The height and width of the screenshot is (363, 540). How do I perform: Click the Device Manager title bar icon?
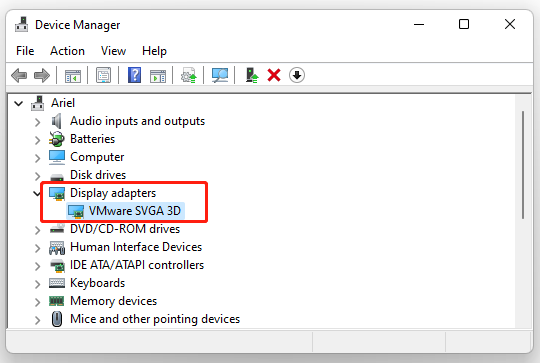(22, 24)
